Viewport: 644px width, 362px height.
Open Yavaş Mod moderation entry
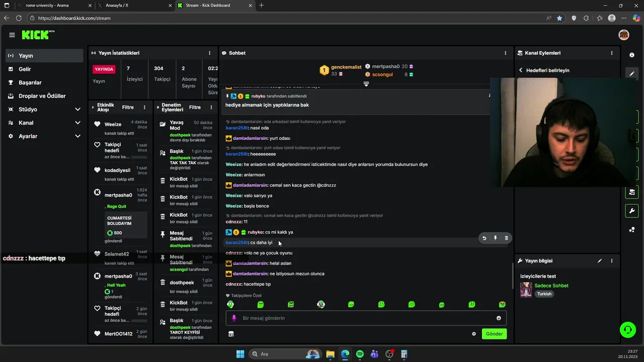click(177, 125)
